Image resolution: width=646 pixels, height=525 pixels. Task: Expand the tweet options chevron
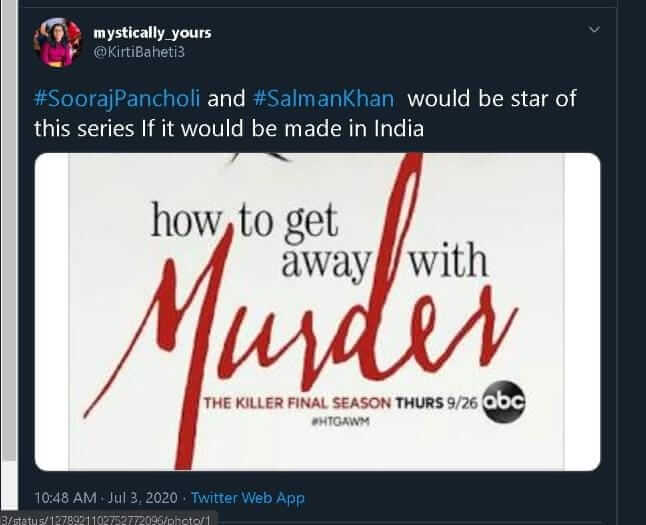click(x=594, y=29)
